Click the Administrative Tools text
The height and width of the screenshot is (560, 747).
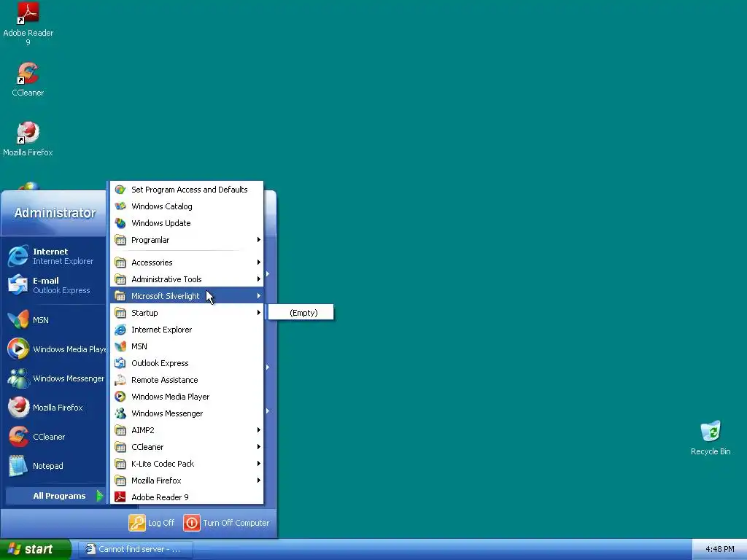pyautogui.click(x=166, y=279)
